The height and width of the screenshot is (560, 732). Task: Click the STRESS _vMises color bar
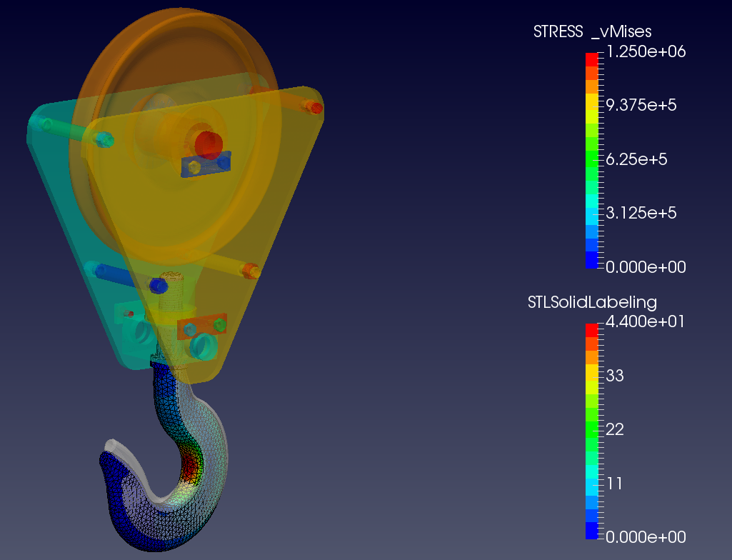click(591, 160)
